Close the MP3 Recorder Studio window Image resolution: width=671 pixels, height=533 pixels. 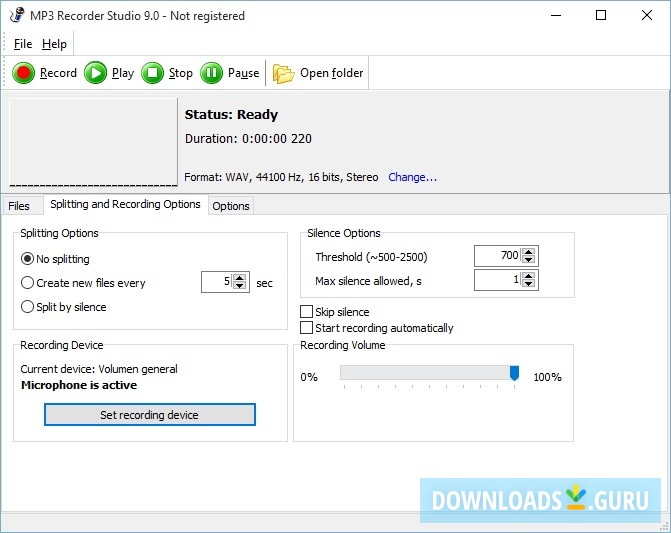point(647,15)
